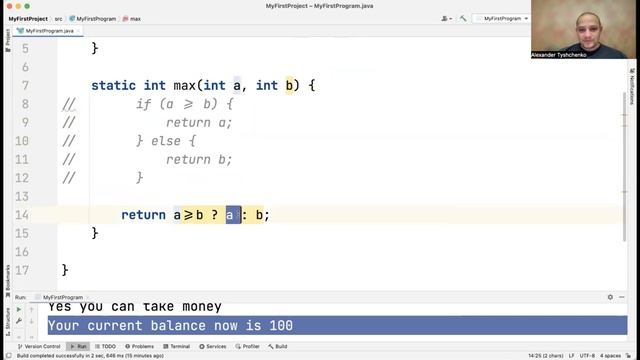
Task: Open Structure tool window on left stripe
Action: tap(8, 322)
